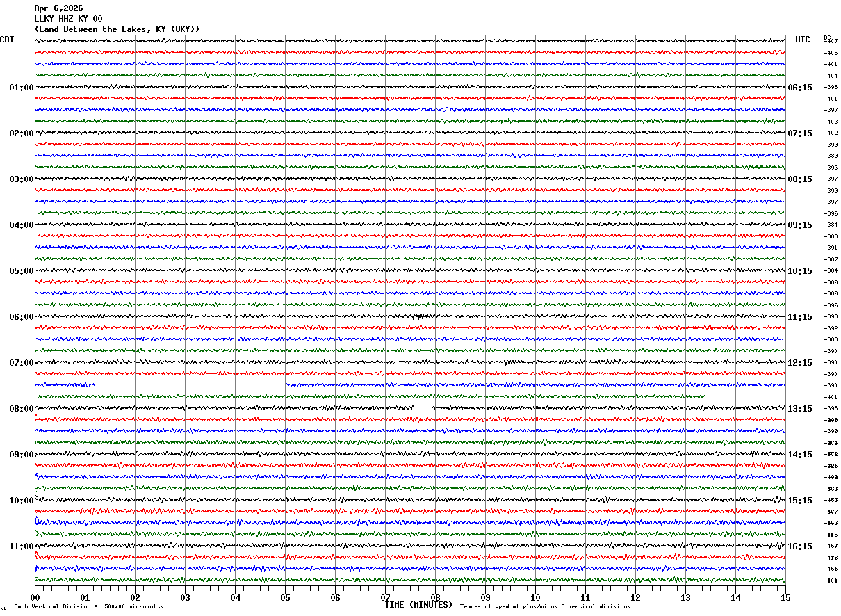Pick the '00' minute tick label

pos(35,597)
